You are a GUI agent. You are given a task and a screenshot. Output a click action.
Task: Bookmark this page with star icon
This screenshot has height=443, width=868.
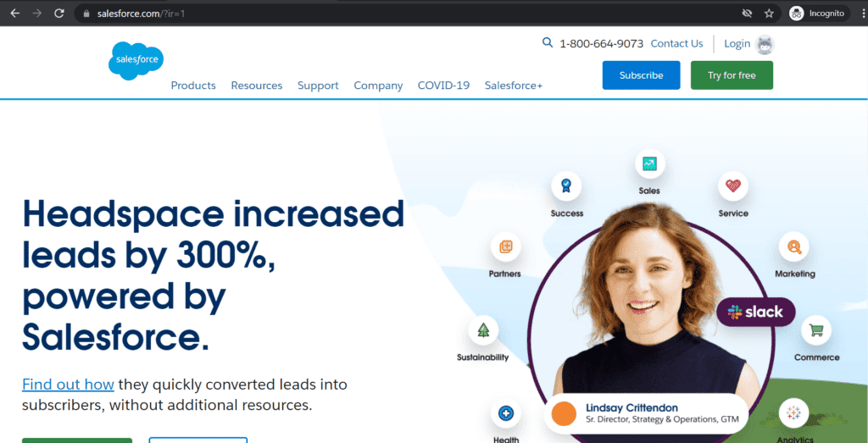point(769,14)
